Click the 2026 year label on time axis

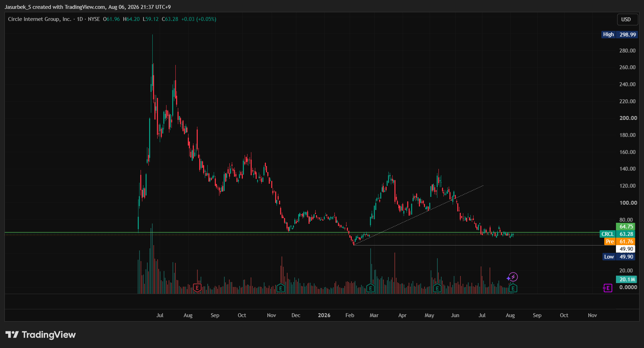click(324, 315)
